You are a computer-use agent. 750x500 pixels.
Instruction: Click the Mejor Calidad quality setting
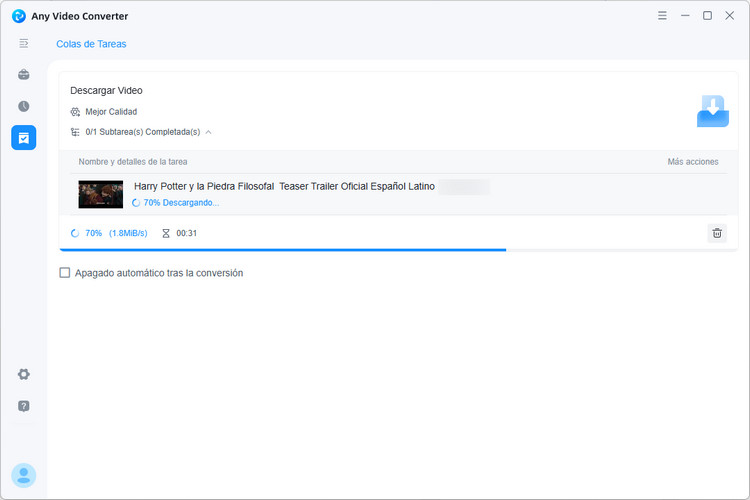tap(111, 112)
